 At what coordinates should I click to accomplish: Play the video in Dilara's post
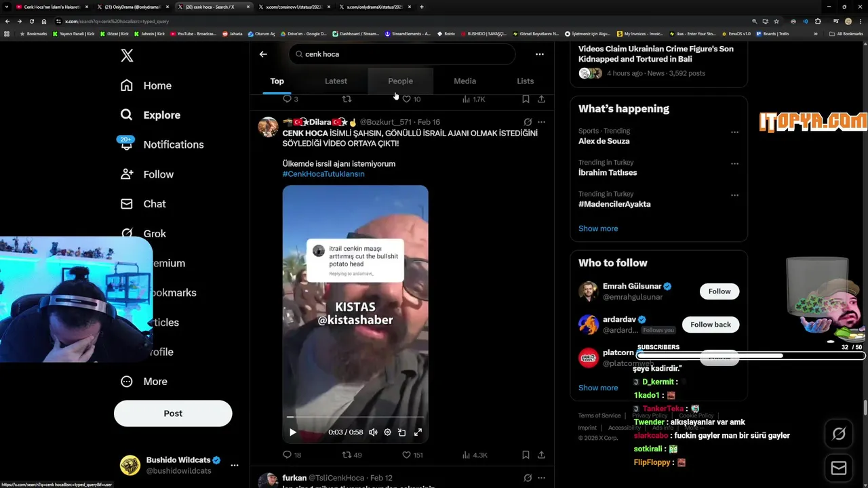pyautogui.click(x=293, y=432)
